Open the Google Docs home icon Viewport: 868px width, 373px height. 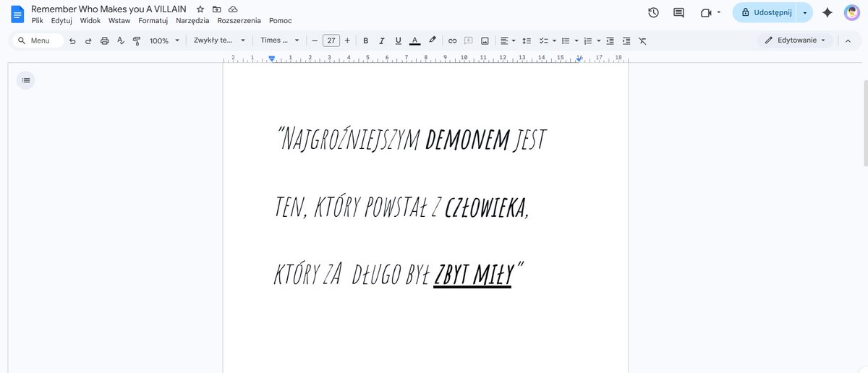click(x=17, y=14)
